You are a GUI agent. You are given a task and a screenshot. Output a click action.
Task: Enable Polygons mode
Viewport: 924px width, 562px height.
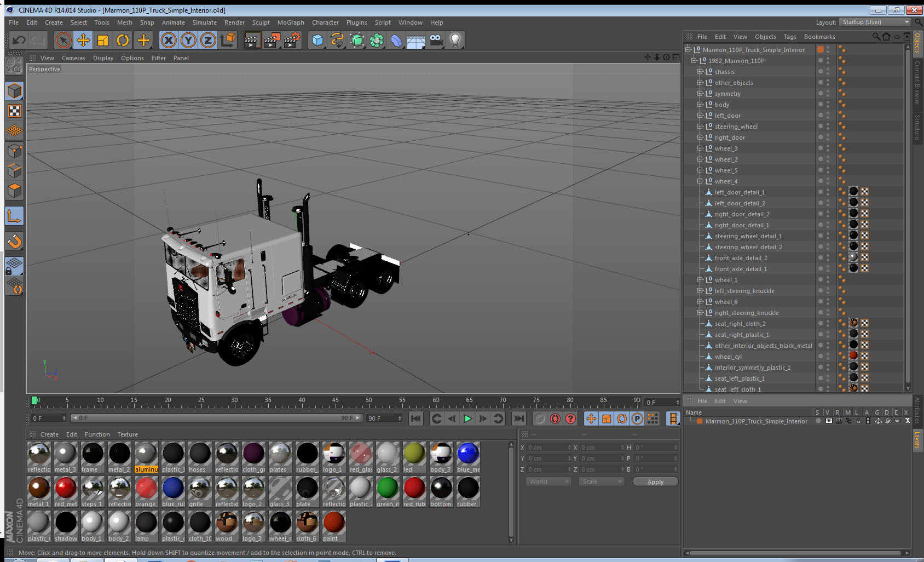(x=14, y=191)
